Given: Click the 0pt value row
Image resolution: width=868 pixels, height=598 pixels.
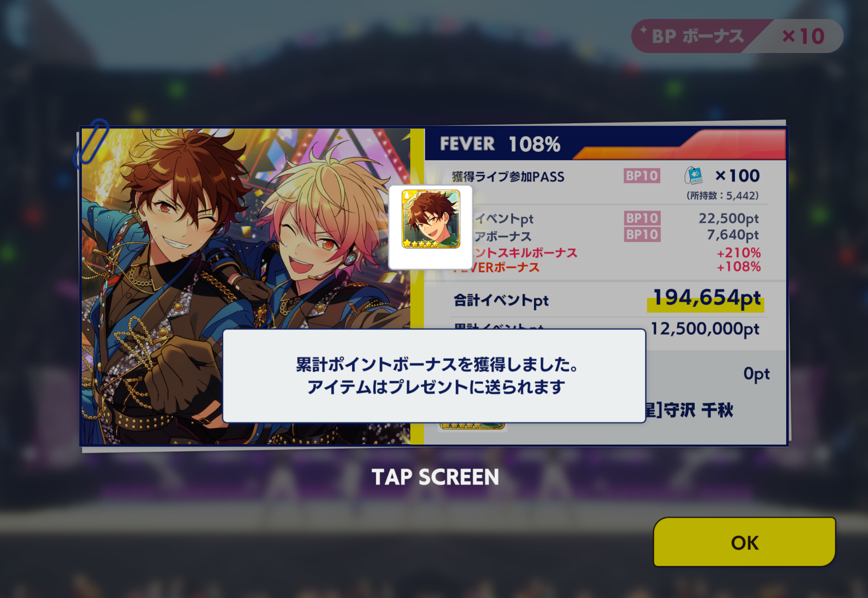Looking at the screenshot, I should (x=757, y=374).
